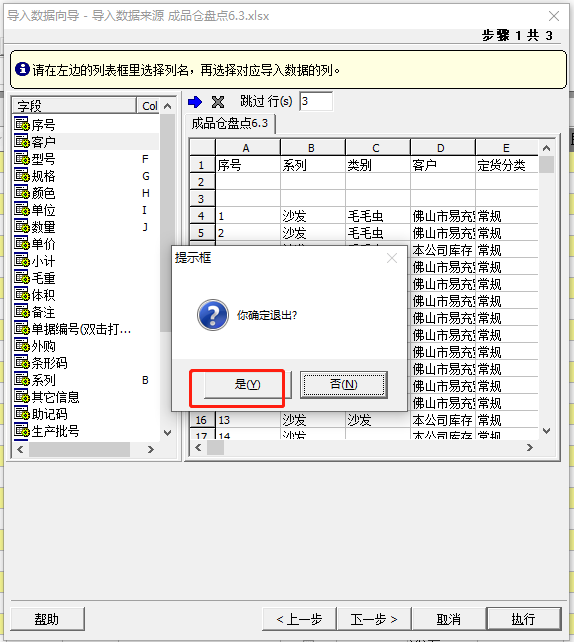Click the 执行 button
The width and height of the screenshot is (574, 642).
click(523, 619)
